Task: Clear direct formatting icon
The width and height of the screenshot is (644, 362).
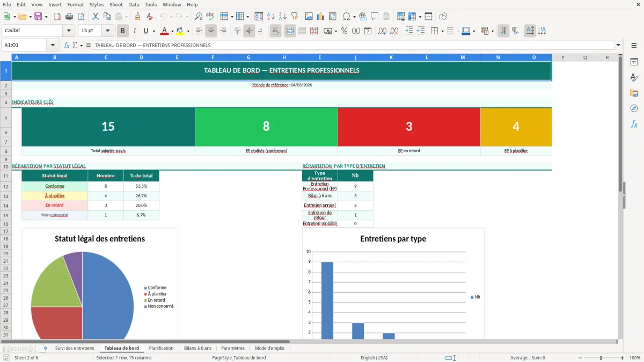Action: [149, 17]
